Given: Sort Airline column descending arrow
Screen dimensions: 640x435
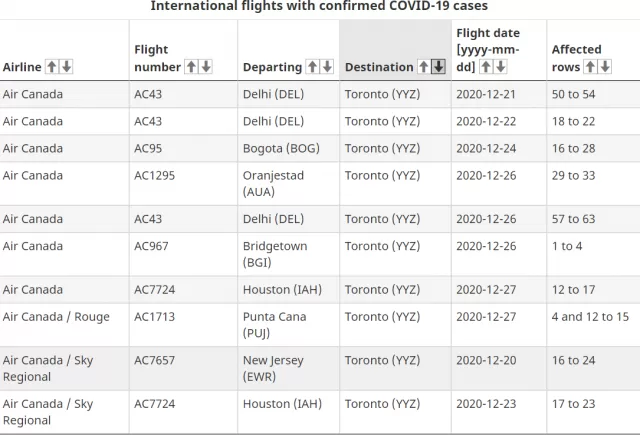Looking at the screenshot, I should [x=67, y=67].
